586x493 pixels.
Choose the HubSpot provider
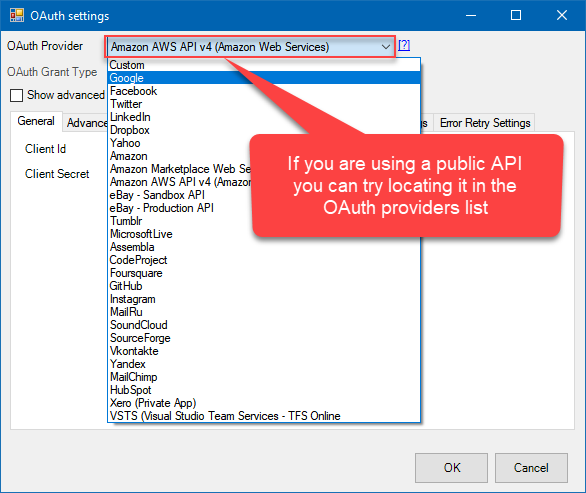264,390
